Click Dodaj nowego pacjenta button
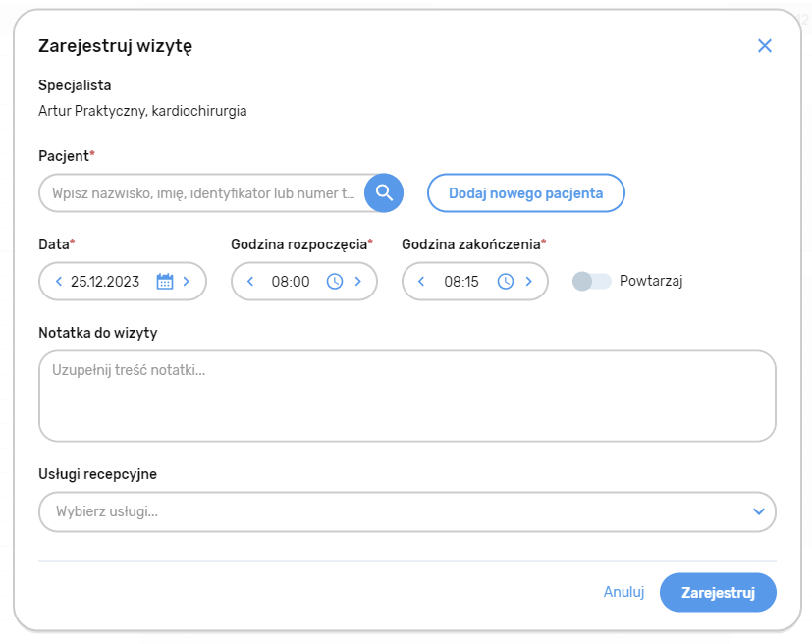 tap(525, 193)
